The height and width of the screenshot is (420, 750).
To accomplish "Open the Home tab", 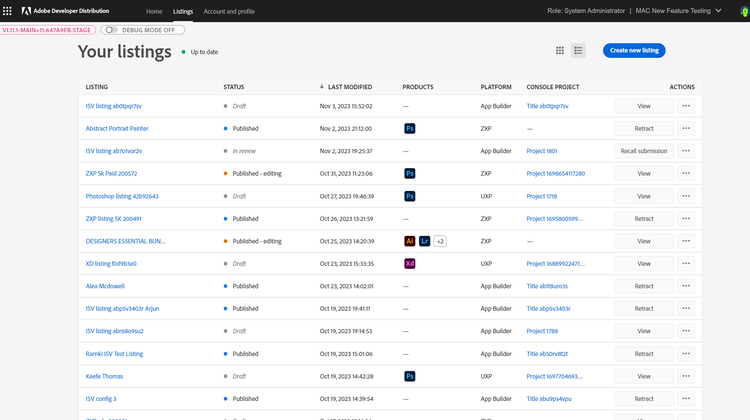I will (154, 11).
